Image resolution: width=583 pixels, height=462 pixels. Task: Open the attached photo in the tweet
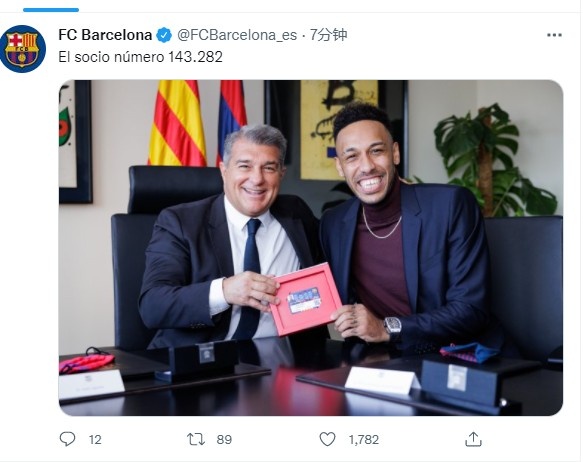tap(311, 248)
